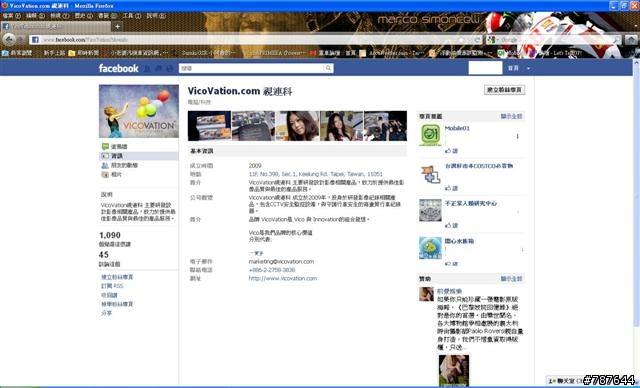Open the File menu in Firefox

click(11, 16)
